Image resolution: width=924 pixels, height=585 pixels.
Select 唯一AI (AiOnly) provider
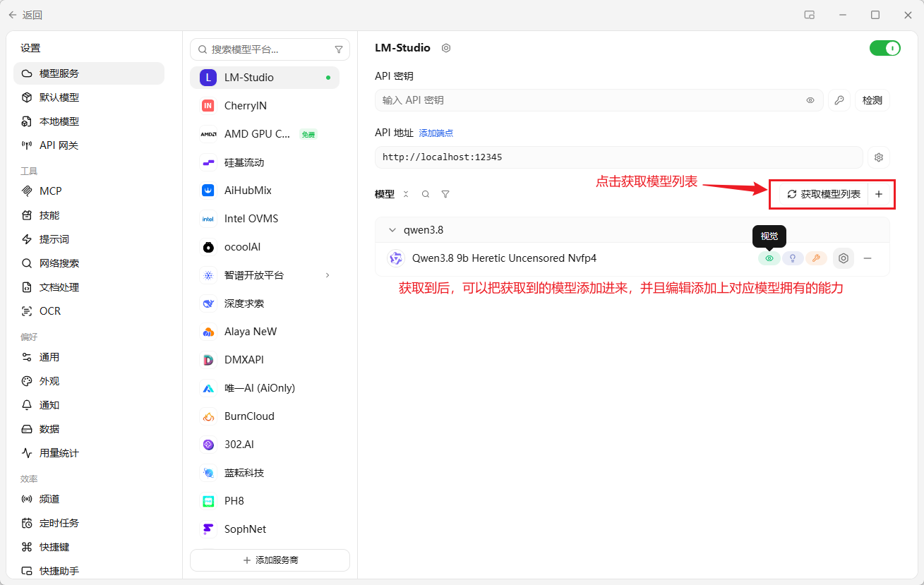coord(265,388)
